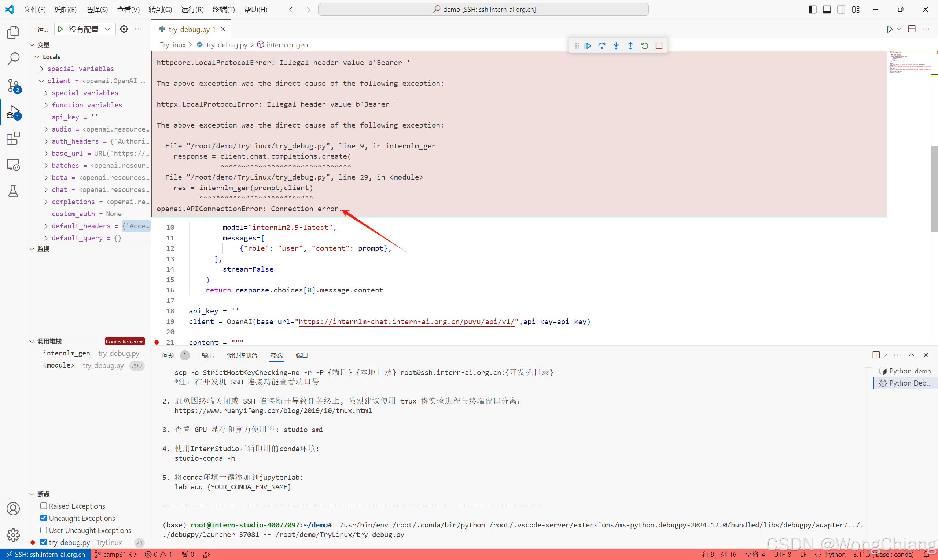Enable the Raised Exceptions breakpoint
938x560 pixels.
click(x=44, y=506)
